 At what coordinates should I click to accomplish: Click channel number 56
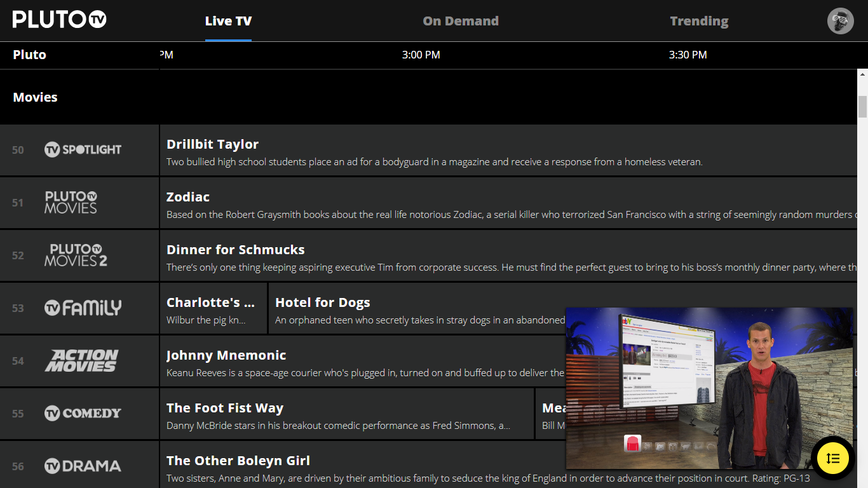coord(18,466)
